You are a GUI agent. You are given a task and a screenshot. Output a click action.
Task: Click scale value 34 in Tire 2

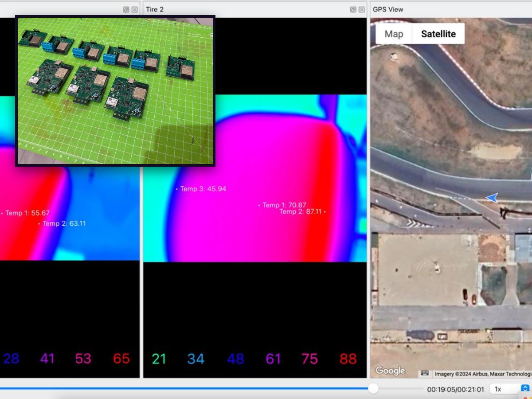(196, 359)
